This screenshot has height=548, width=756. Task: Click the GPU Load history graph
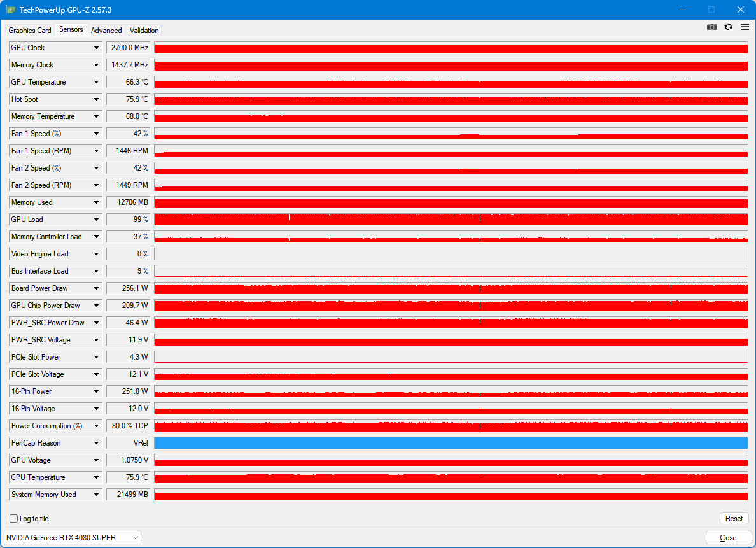point(451,220)
